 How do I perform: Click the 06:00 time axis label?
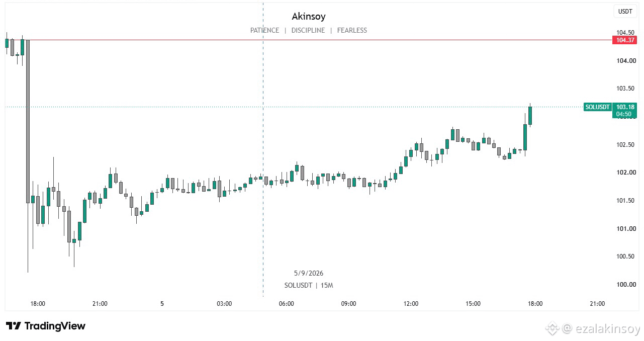286,304
